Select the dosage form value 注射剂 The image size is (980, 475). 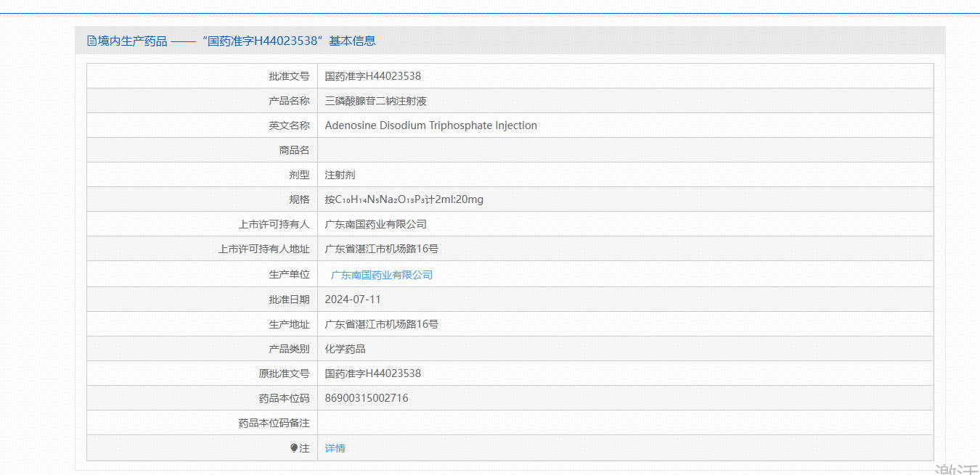coord(340,175)
